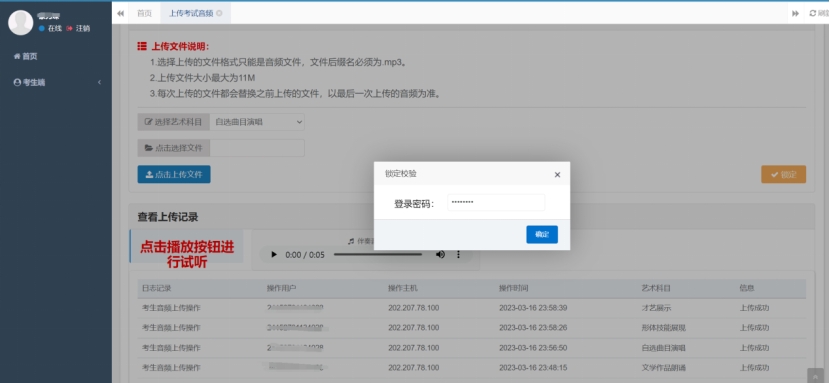This screenshot has height=383, width=830.
Task: Click the file path input field
Action: point(257,148)
